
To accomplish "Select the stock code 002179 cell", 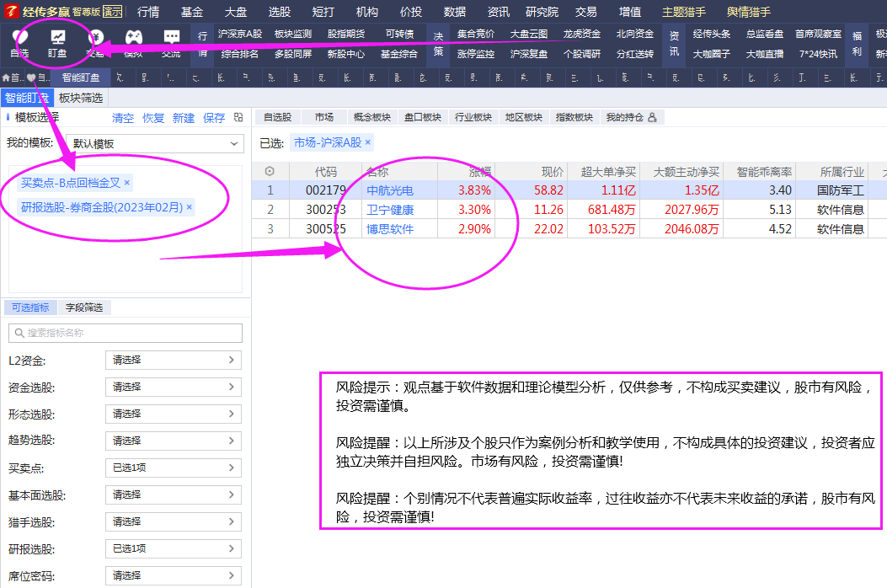I will [325, 190].
